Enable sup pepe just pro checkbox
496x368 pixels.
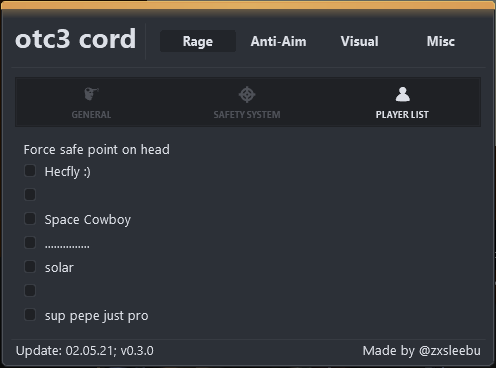coord(30,315)
